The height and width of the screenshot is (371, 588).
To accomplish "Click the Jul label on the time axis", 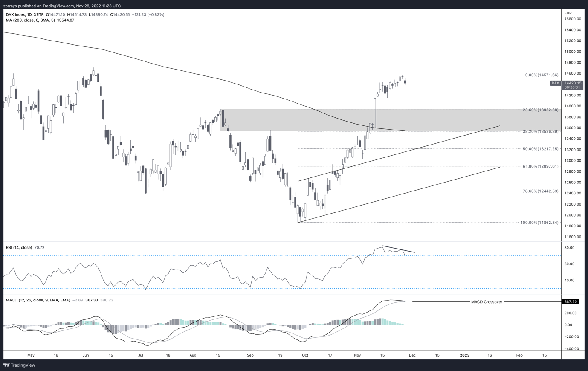I will pos(140,355).
